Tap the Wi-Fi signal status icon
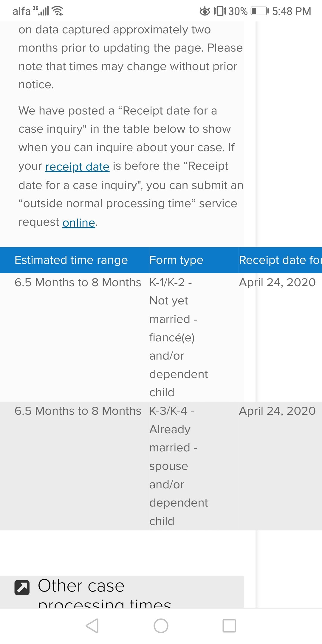 click(x=58, y=11)
